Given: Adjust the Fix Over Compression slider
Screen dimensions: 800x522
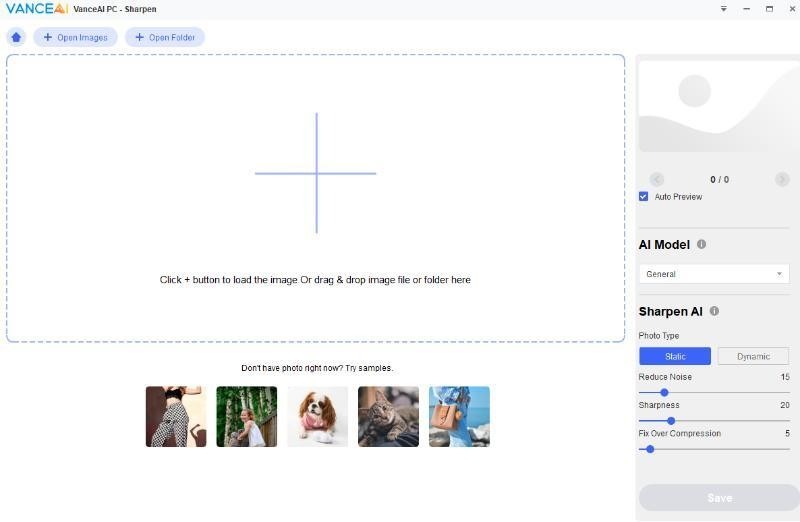Looking at the screenshot, I should click(x=650, y=449).
